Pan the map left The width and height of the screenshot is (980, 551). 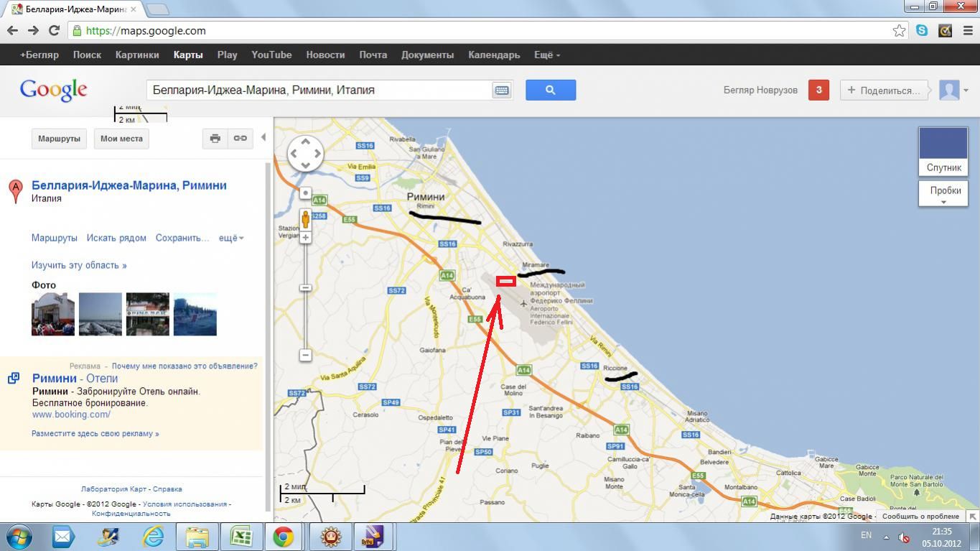coord(294,153)
